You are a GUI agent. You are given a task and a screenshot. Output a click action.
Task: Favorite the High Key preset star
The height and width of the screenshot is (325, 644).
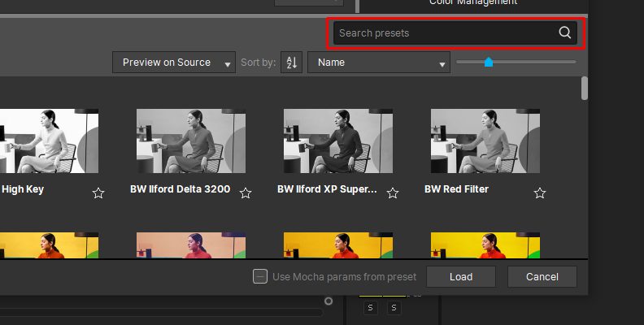(98, 193)
